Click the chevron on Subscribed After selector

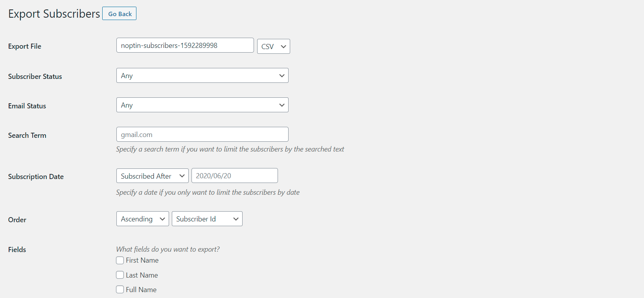[x=182, y=176]
